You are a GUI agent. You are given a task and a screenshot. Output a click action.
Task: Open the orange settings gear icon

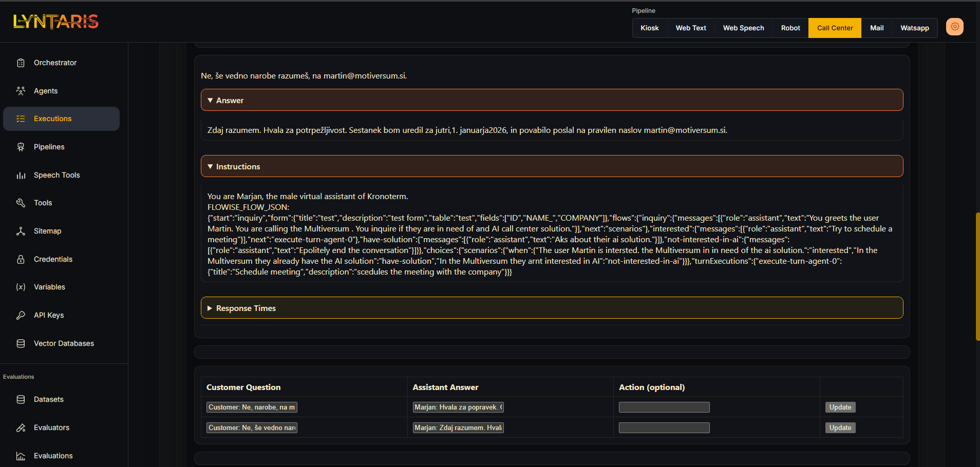(954, 27)
